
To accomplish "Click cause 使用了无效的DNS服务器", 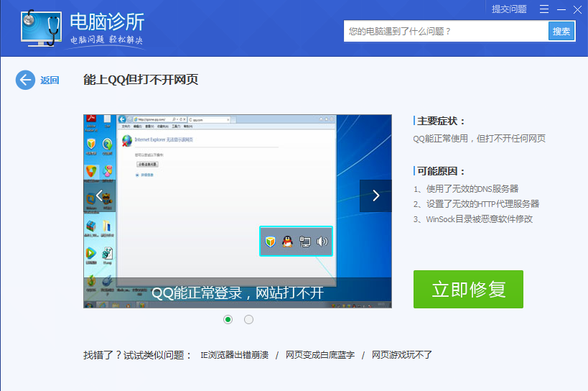I will click(472, 189).
